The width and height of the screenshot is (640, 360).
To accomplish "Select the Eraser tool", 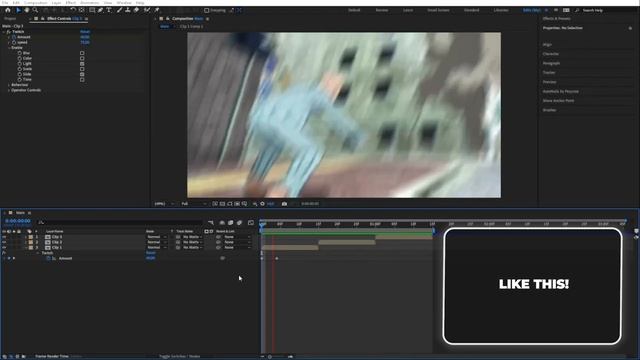I will pos(136,10).
